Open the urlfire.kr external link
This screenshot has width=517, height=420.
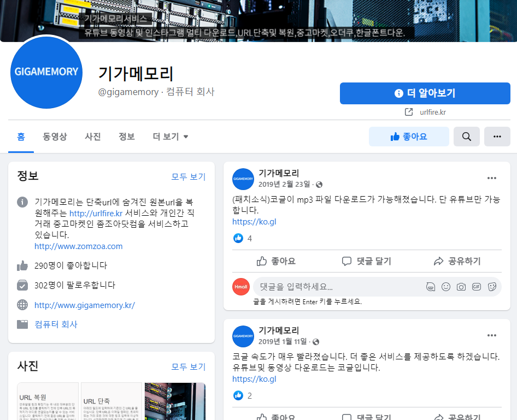point(433,112)
